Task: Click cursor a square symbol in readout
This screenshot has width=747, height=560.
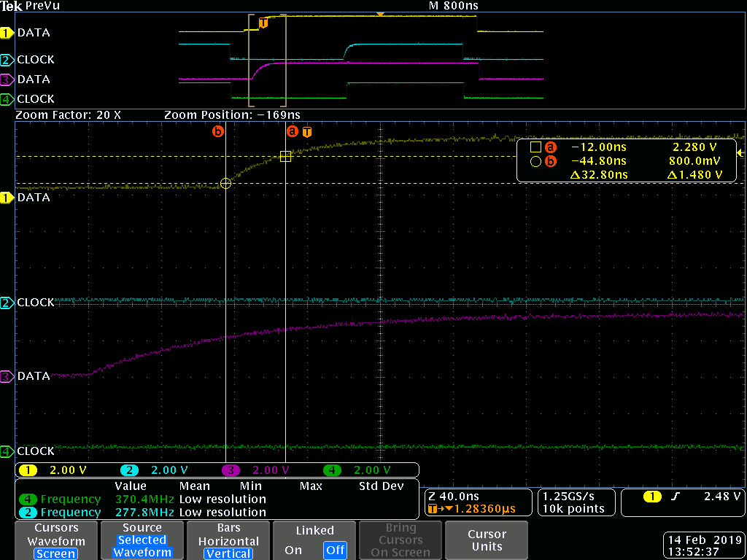Action: (x=535, y=147)
